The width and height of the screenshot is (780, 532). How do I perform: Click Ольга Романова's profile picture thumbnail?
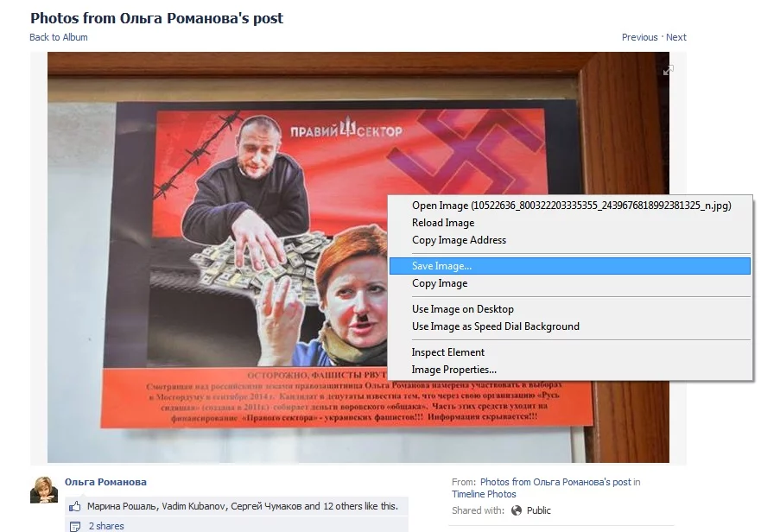44,490
